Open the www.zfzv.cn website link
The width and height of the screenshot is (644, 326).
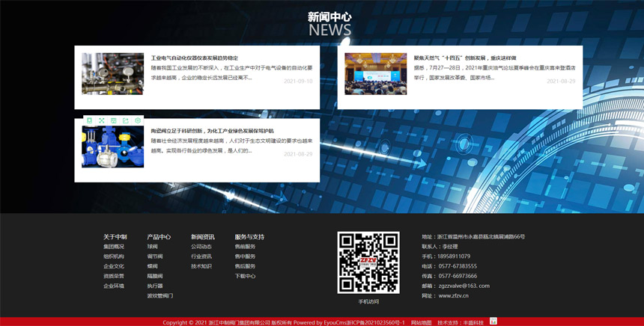tap(455, 295)
